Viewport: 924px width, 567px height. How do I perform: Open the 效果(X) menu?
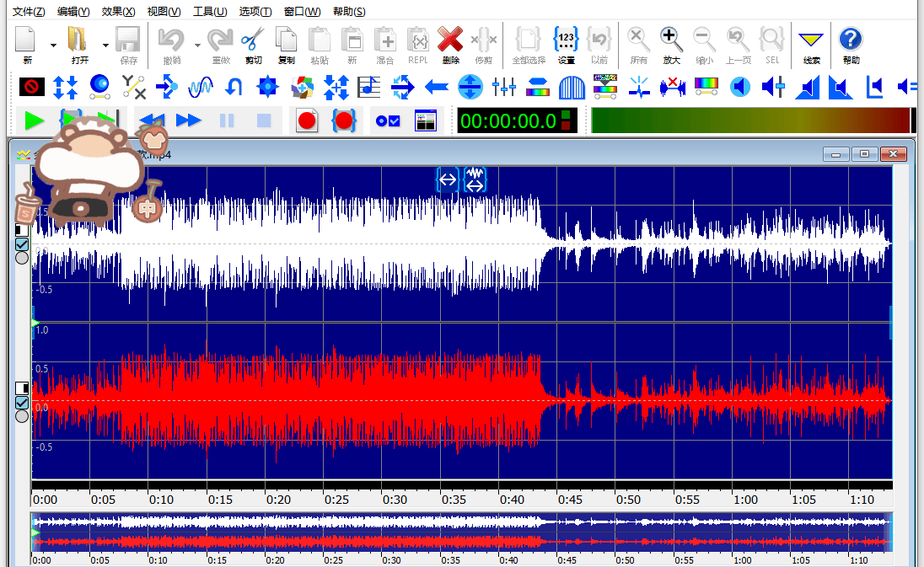[118, 11]
